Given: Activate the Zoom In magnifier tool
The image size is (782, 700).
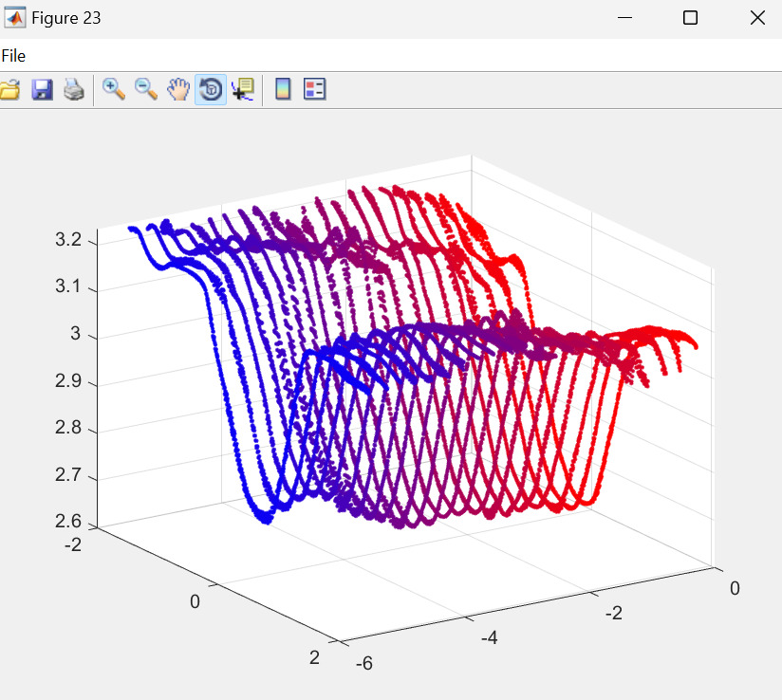Looking at the screenshot, I should [114, 90].
